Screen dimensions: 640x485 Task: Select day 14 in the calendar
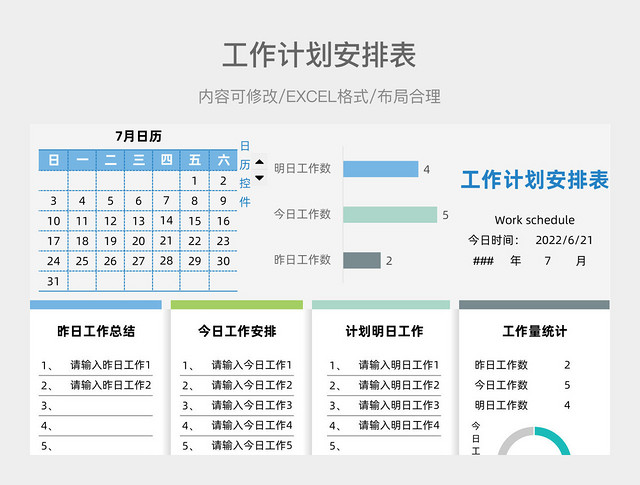pyautogui.click(x=166, y=220)
